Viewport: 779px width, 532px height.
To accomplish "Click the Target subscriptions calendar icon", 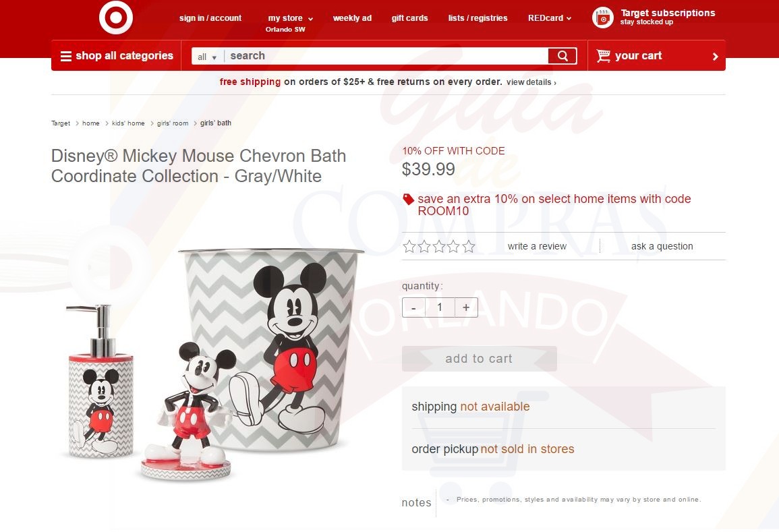I will (x=603, y=18).
